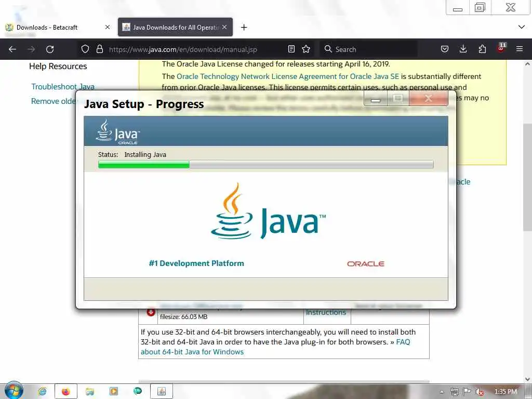Switch to Firefox in the taskbar
Viewport: 532px width, 399px height.
tap(66, 392)
